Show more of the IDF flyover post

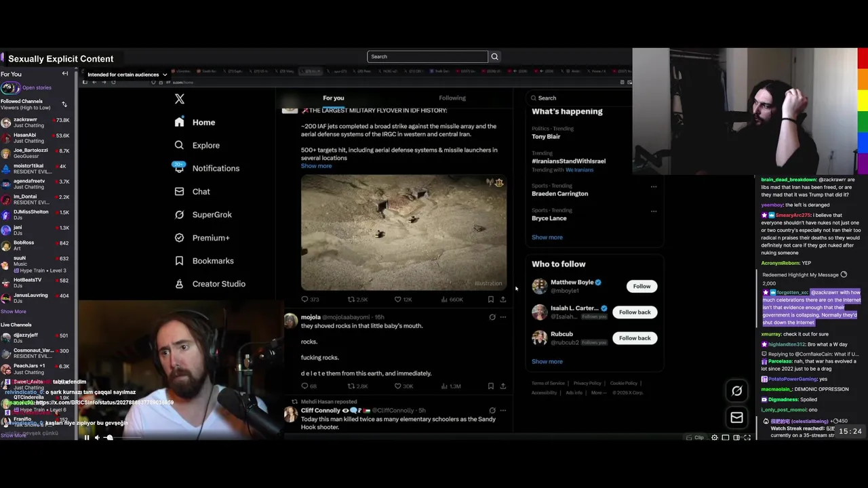coord(316,166)
